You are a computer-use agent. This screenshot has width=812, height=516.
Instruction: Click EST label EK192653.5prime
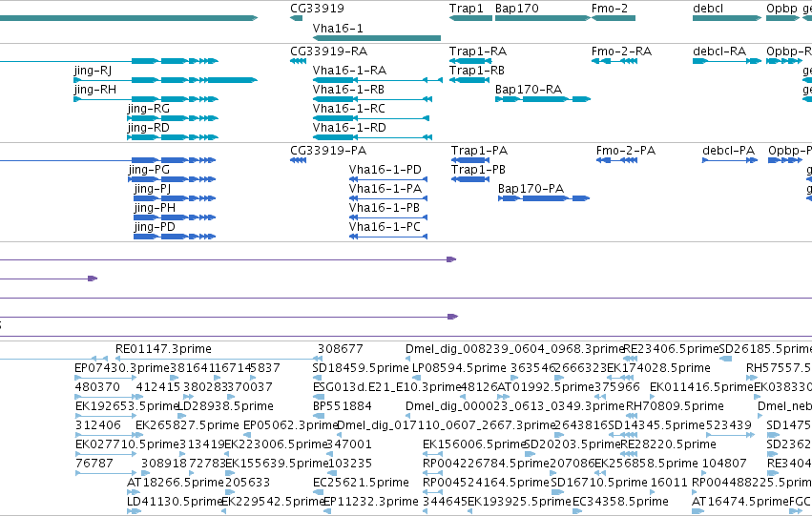127,407
